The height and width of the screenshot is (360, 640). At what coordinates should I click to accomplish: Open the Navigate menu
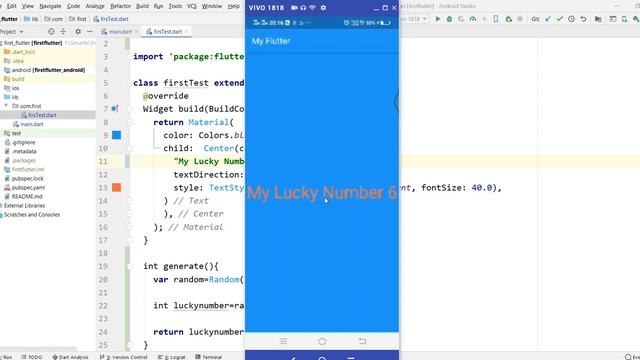click(x=50, y=6)
